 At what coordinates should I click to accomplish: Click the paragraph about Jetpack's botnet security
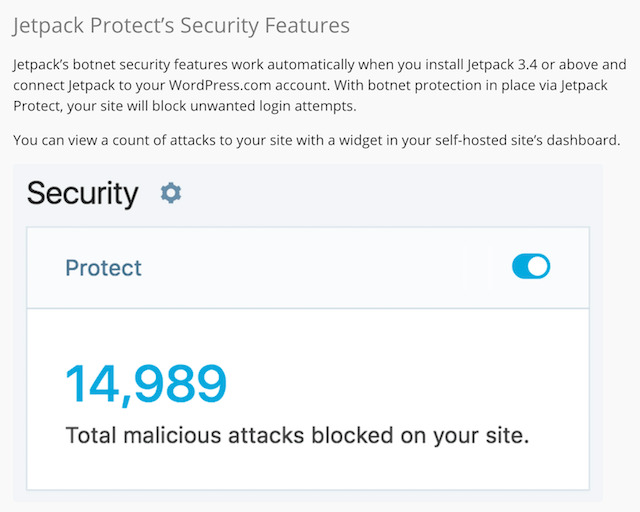[320, 85]
